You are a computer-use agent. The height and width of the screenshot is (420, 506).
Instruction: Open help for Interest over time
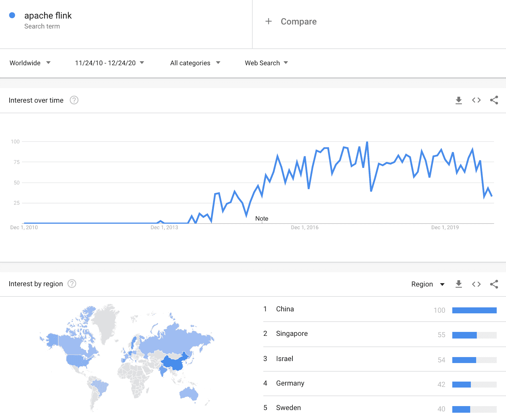(x=74, y=100)
